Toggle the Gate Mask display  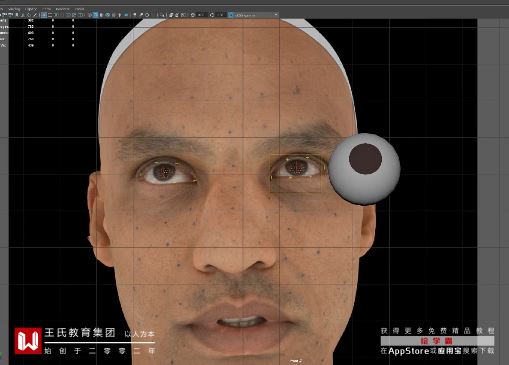coord(62,15)
